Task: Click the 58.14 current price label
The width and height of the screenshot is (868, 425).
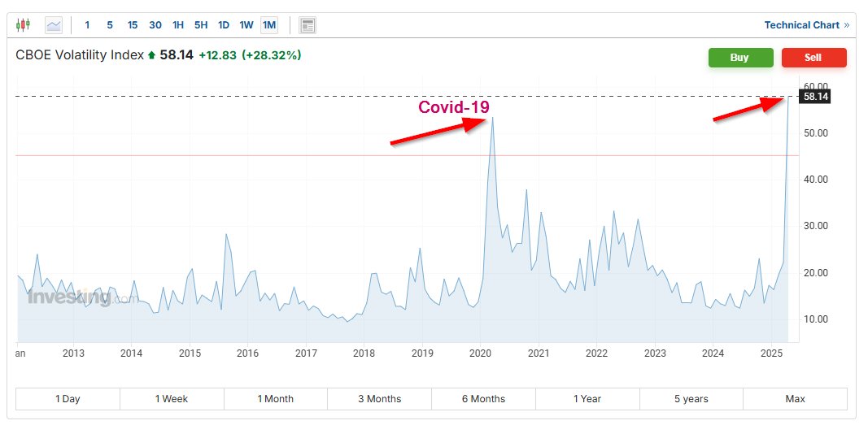Action: pos(177,55)
